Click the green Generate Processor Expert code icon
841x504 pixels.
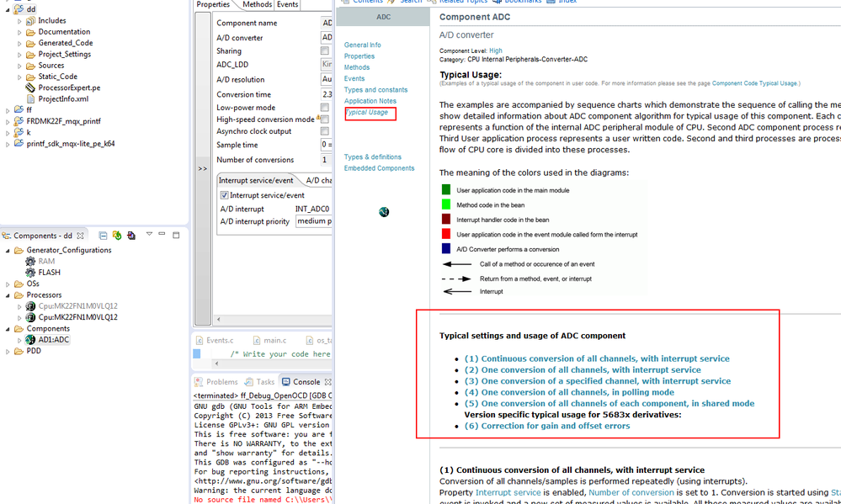click(117, 236)
